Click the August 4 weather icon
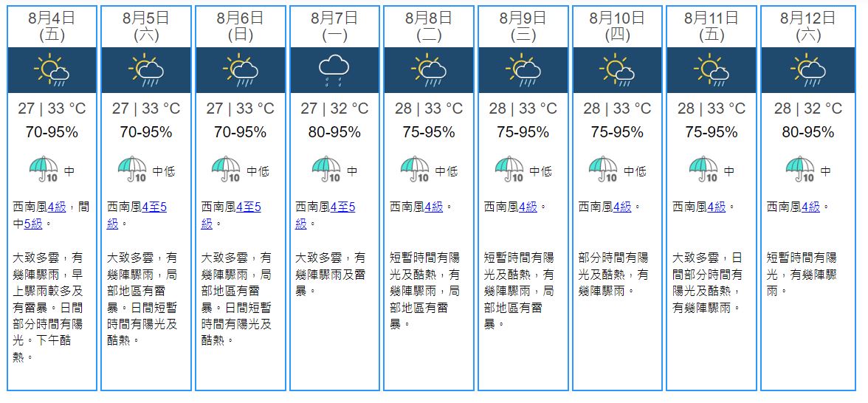 click(x=52, y=70)
